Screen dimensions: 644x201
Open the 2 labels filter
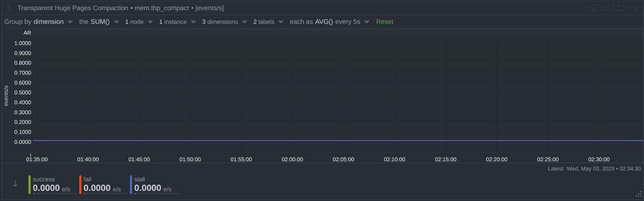point(268,22)
